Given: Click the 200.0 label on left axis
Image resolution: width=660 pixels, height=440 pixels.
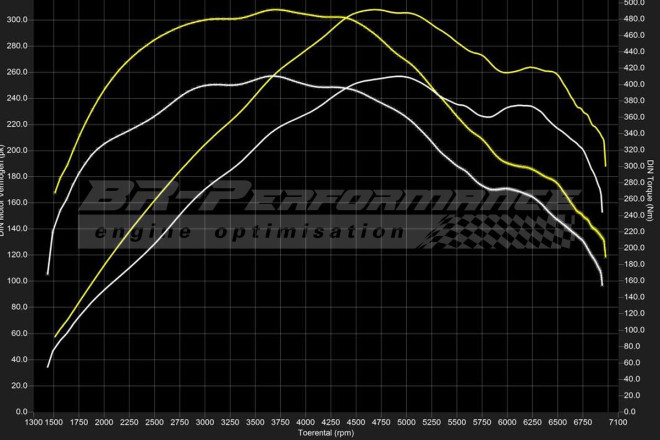Looking at the screenshot, I should 18,150.
